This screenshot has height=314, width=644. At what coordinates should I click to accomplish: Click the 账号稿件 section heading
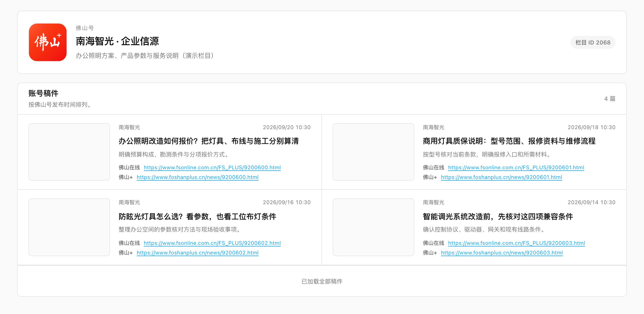point(43,93)
